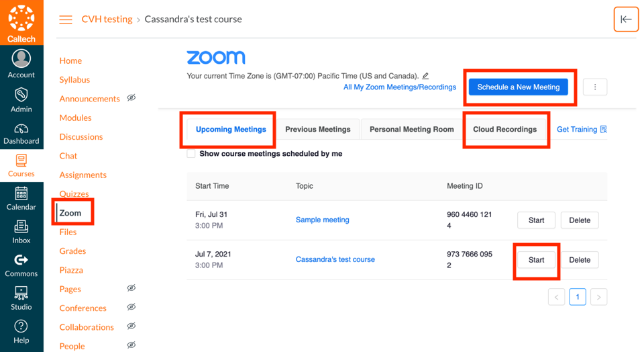The width and height of the screenshot is (644, 352).
Task: Click Schedule a New Meeting button
Action: coord(519,87)
